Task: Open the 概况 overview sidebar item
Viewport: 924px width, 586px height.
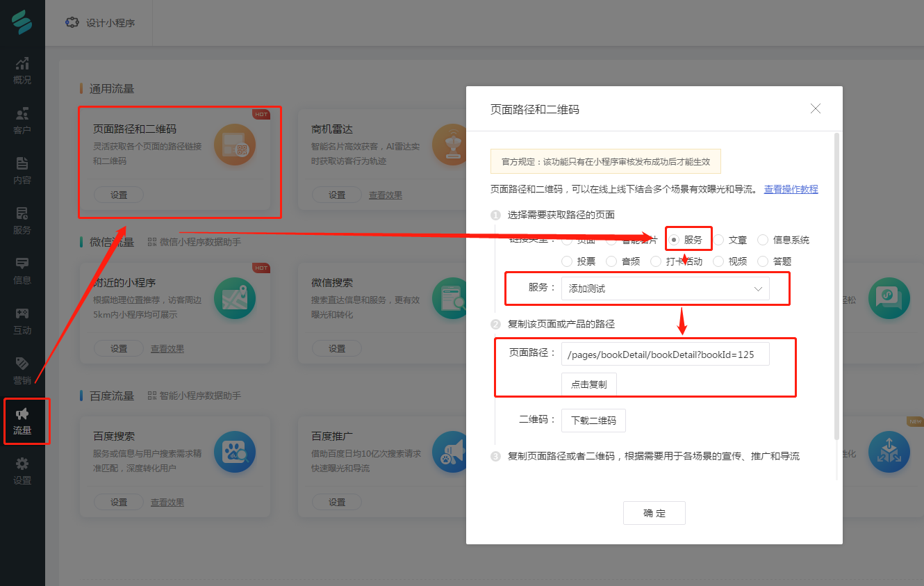Action: point(22,71)
